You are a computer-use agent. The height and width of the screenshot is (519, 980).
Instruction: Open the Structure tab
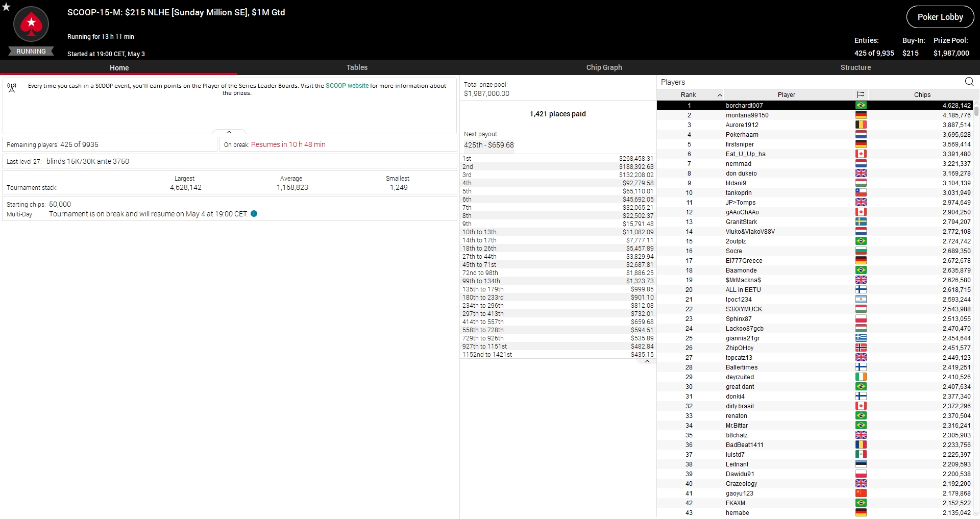855,67
